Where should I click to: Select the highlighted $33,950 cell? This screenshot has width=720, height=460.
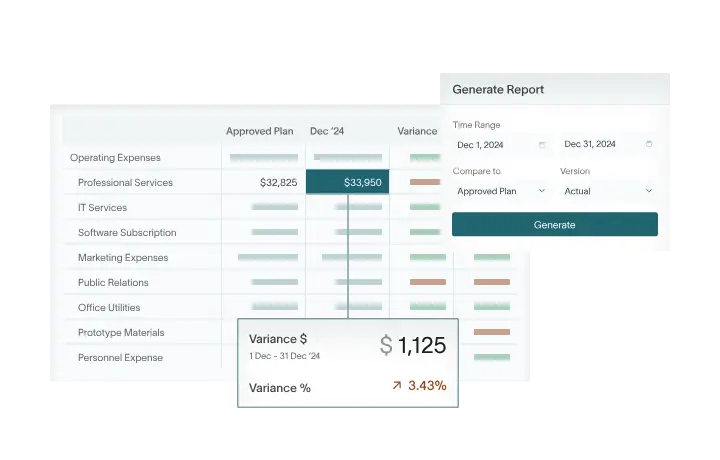348,182
